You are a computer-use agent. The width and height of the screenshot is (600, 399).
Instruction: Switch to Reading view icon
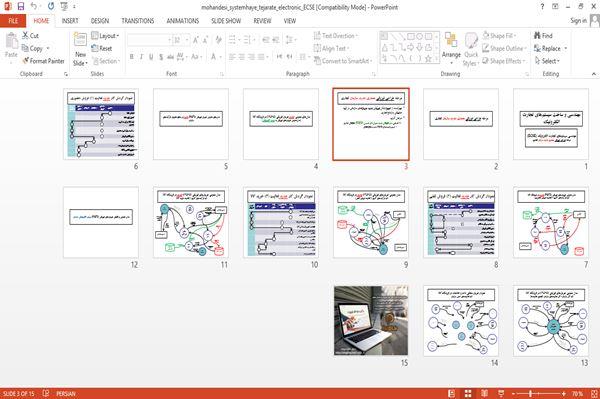click(x=484, y=393)
